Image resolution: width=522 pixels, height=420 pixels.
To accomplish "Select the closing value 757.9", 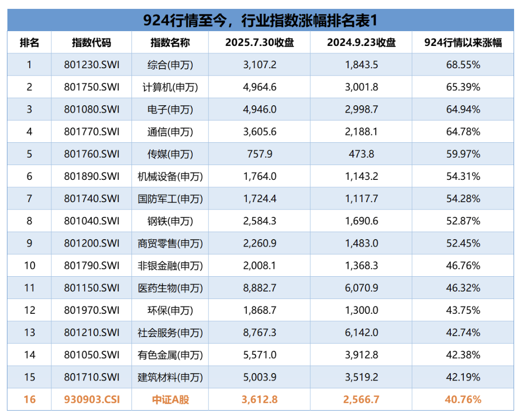I will point(260,154).
